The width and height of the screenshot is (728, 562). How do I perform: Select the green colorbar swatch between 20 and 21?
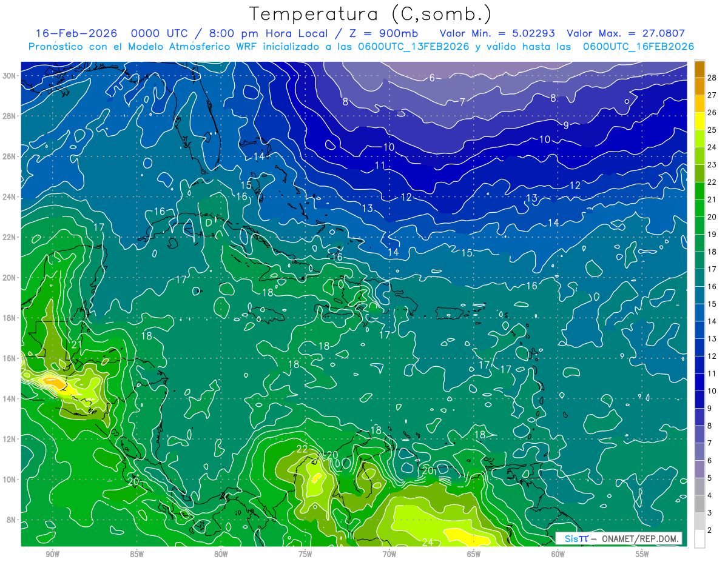click(x=699, y=209)
